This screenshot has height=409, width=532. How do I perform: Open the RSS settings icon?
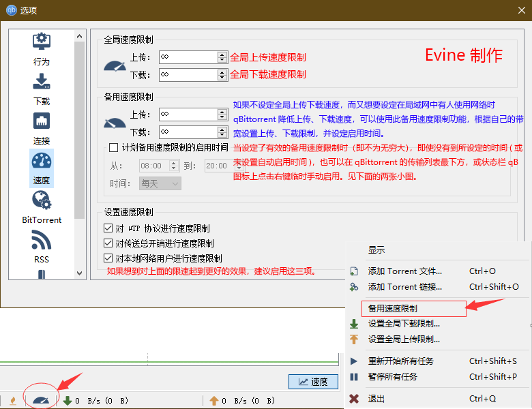(x=42, y=240)
